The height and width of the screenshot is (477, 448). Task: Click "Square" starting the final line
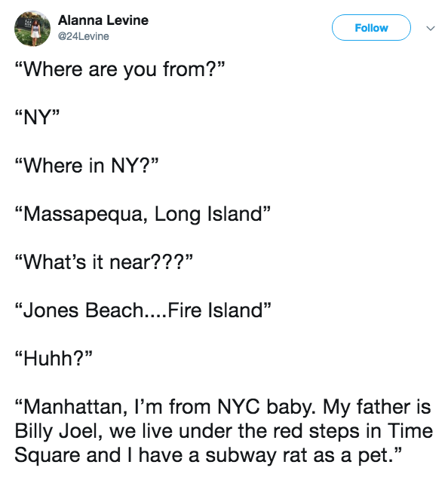47,456
